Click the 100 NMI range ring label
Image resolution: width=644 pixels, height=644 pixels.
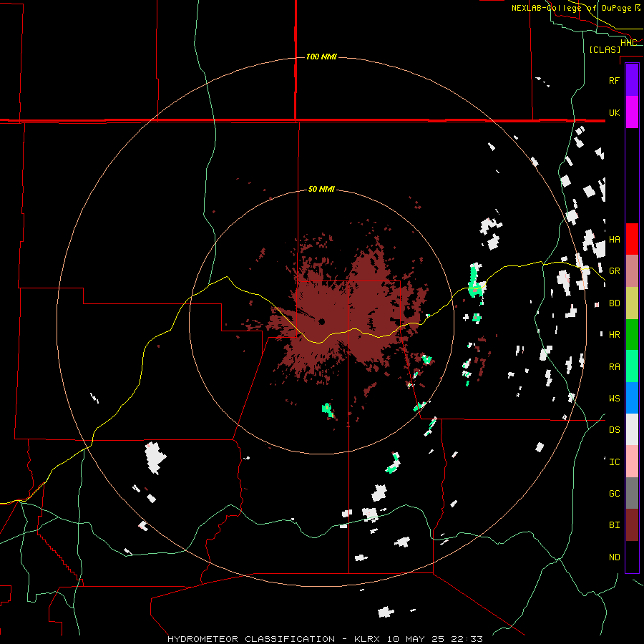click(321, 57)
